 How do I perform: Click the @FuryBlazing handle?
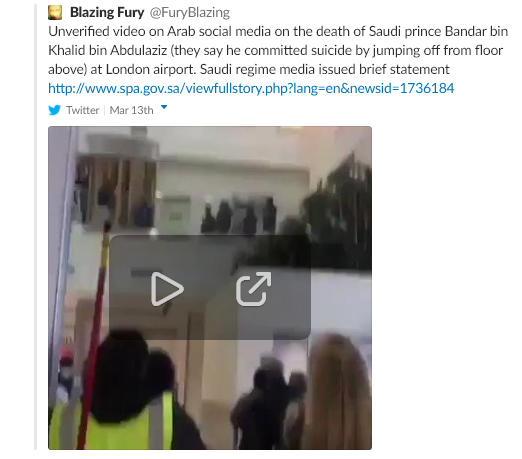tap(190, 13)
